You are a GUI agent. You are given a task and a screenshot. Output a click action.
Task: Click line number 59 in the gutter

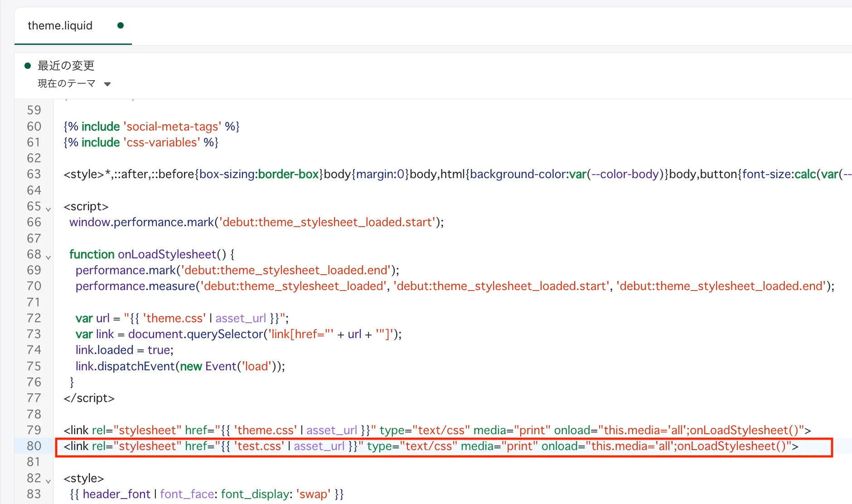coord(34,110)
